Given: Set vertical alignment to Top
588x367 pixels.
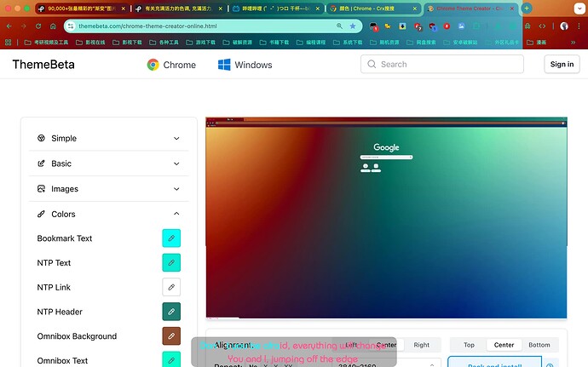Looking at the screenshot, I should click(x=469, y=345).
